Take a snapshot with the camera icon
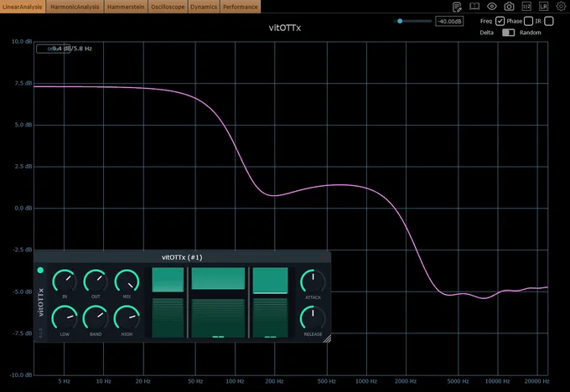This screenshot has height=392, width=570. (x=510, y=7)
